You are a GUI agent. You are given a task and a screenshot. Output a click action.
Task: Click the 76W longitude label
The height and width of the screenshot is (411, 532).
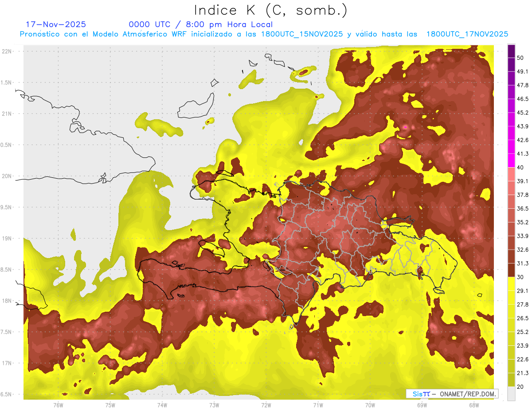pyautogui.click(x=59, y=405)
